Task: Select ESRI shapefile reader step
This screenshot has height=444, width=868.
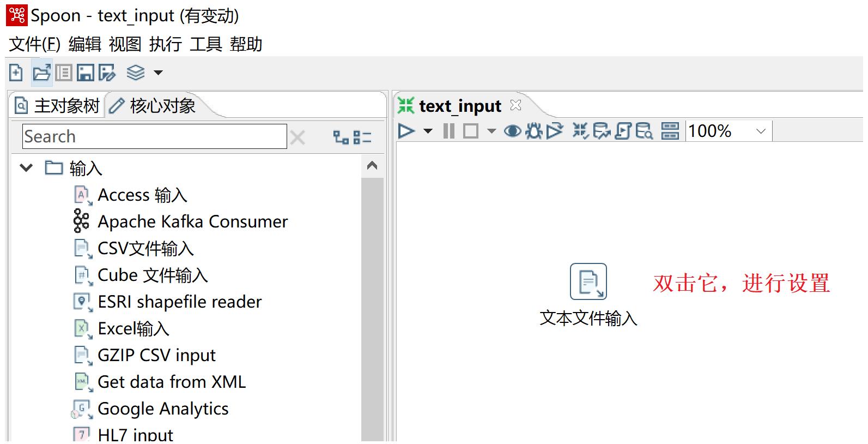Action: [x=179, y=302]
